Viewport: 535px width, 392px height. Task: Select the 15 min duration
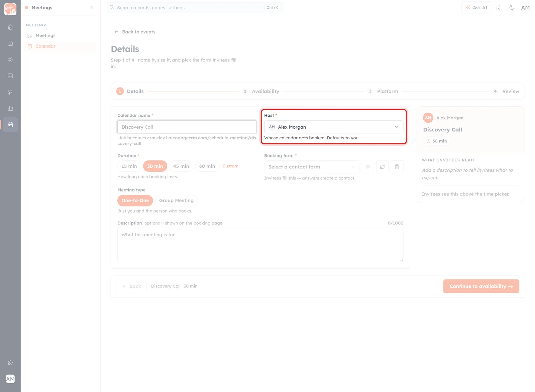point(129,166)
